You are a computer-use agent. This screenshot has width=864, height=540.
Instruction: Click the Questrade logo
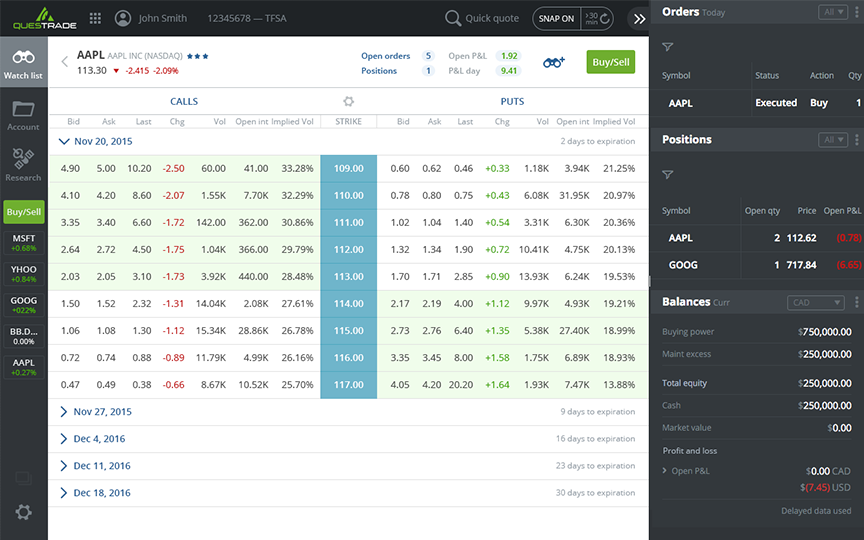click(x=45, y=18)
